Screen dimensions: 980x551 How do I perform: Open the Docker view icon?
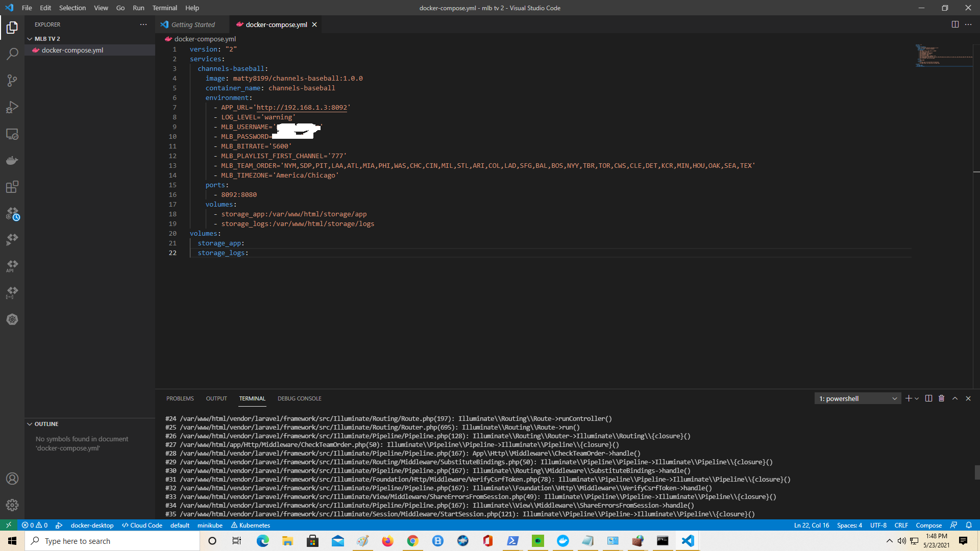12,161
